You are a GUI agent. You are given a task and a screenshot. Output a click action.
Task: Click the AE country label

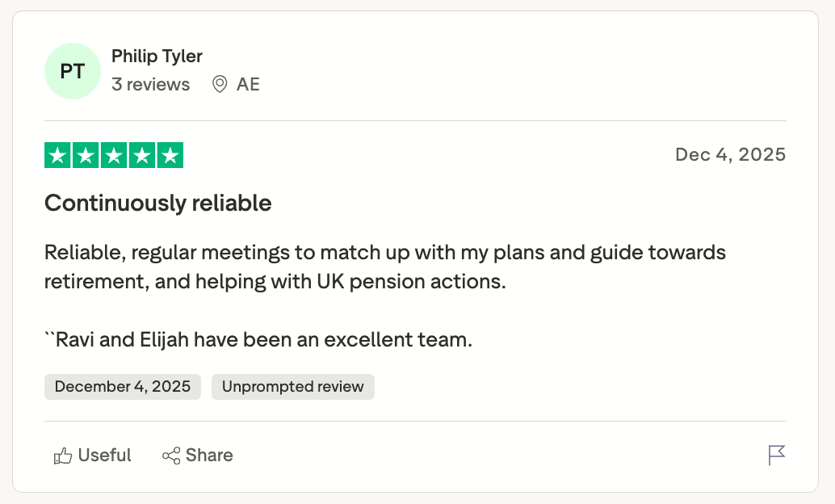click(248, 84)
